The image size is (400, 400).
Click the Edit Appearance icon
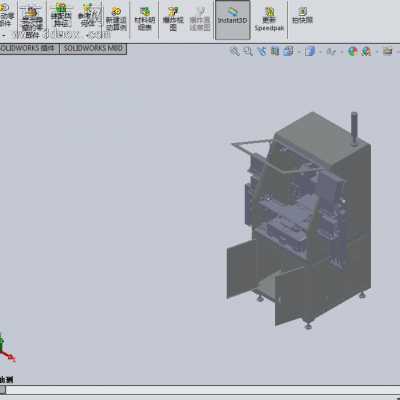point(353,51)
